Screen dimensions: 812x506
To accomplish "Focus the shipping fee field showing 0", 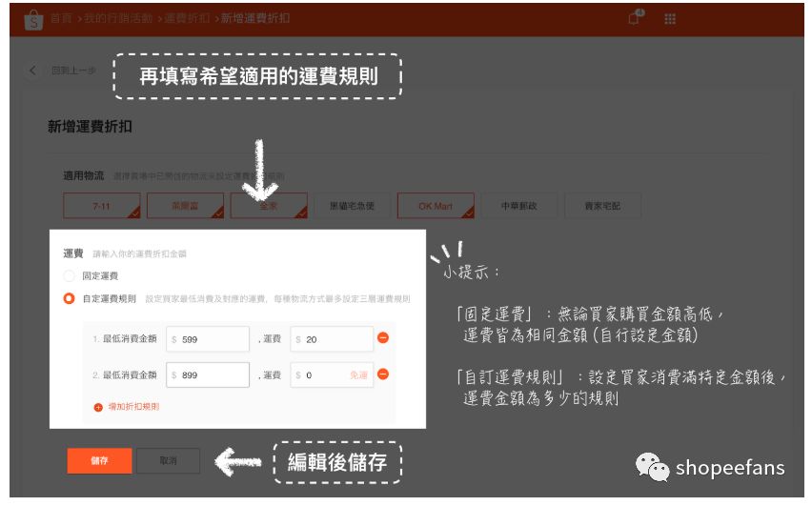I will 332,374.
